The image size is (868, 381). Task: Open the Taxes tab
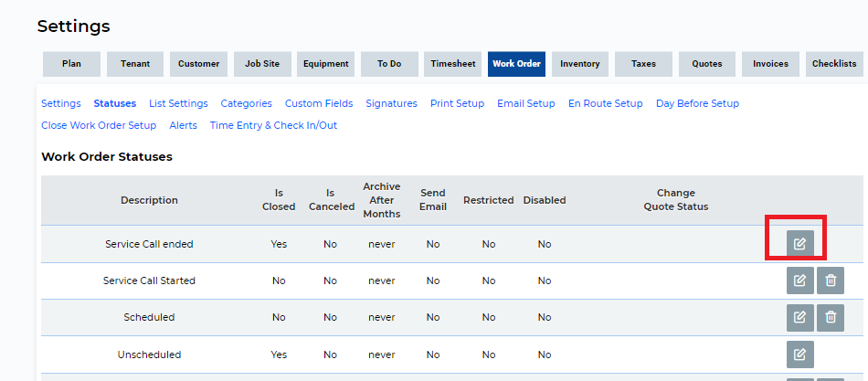click(x=643, y=64)
